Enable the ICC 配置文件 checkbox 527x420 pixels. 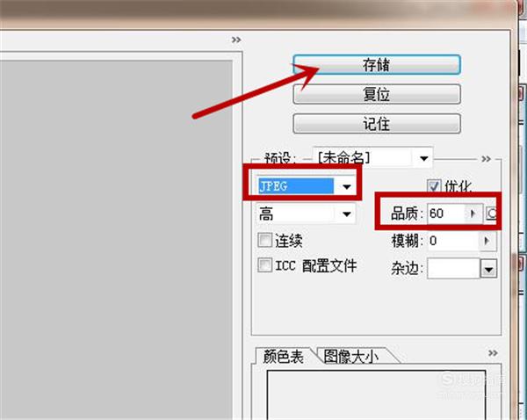click(265, 265)
